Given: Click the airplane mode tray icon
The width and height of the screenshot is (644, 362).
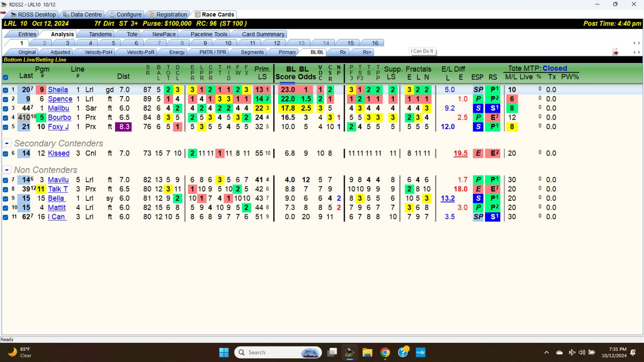Looking at the screenshot, I should coord(572,353).
